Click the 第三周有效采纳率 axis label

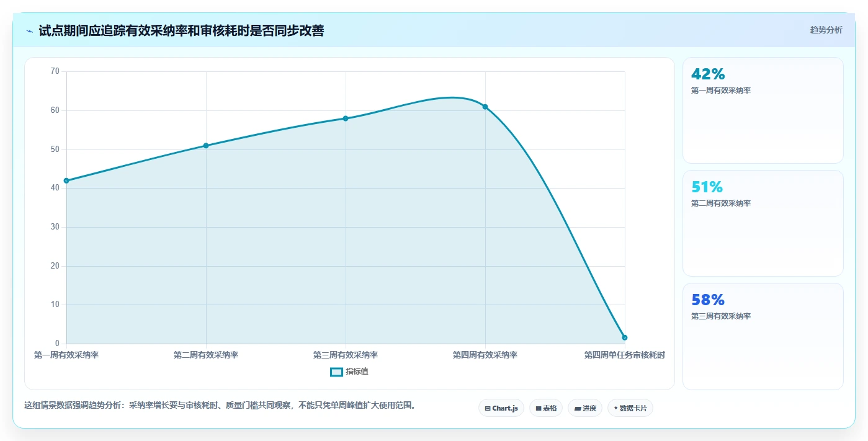click(346, 355)
